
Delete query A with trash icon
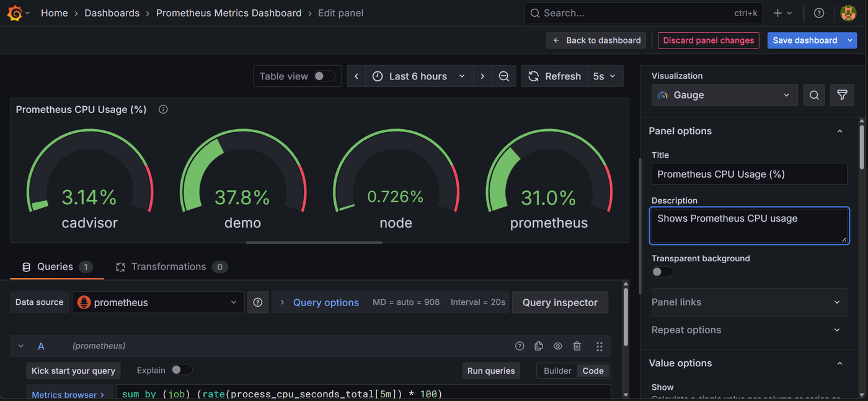pyautogui.click(x=577, y=346)
